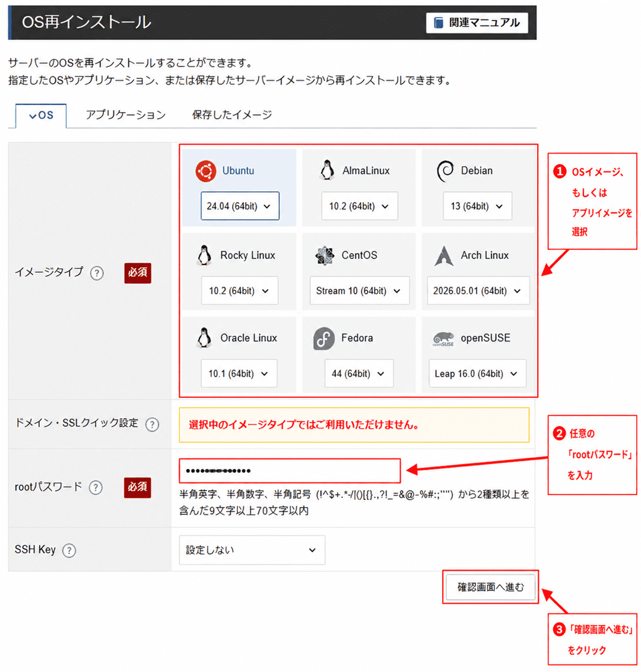
Task: Open Fedora 44 (64bit) version dropdown
Action: [359, 373]
